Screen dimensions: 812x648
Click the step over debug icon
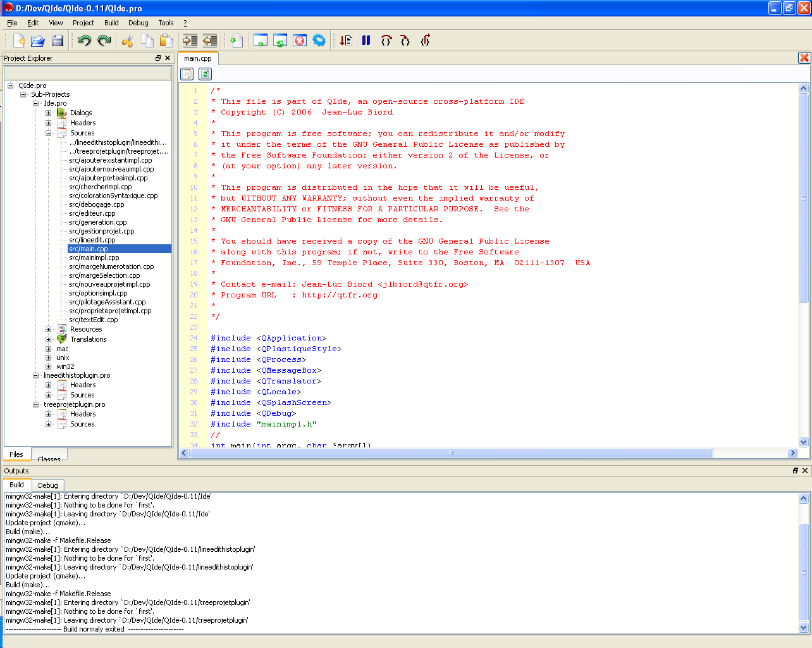pyautogui.click(x=386, y=40)
